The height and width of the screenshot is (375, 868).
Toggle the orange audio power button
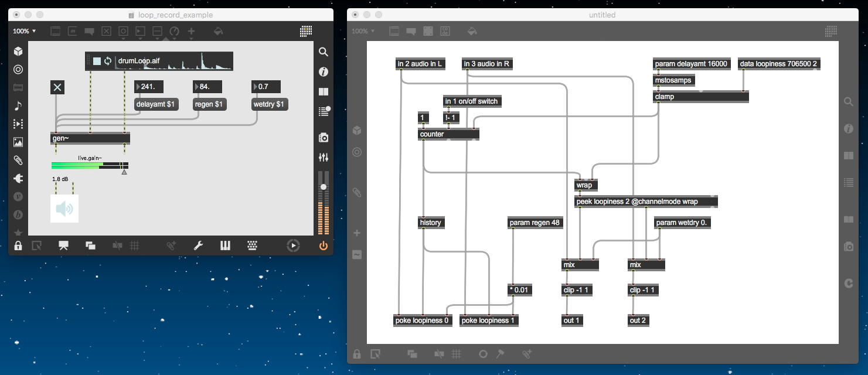click(x=323, y=246)
